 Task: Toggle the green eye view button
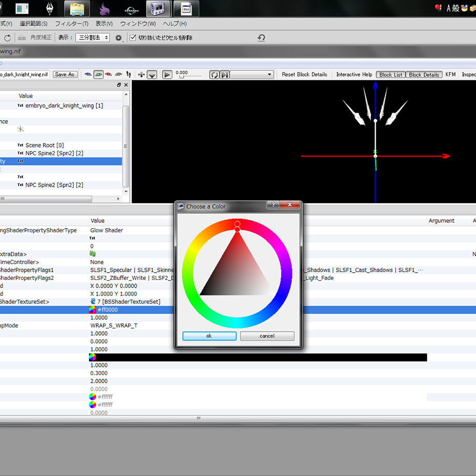point(98,75)
